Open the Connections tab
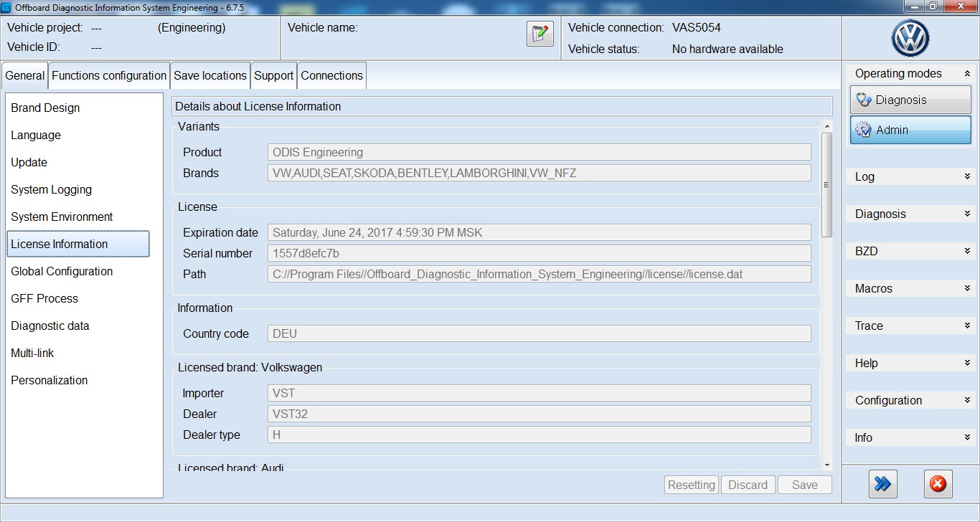The image size is (980, 522). (332, 75)
